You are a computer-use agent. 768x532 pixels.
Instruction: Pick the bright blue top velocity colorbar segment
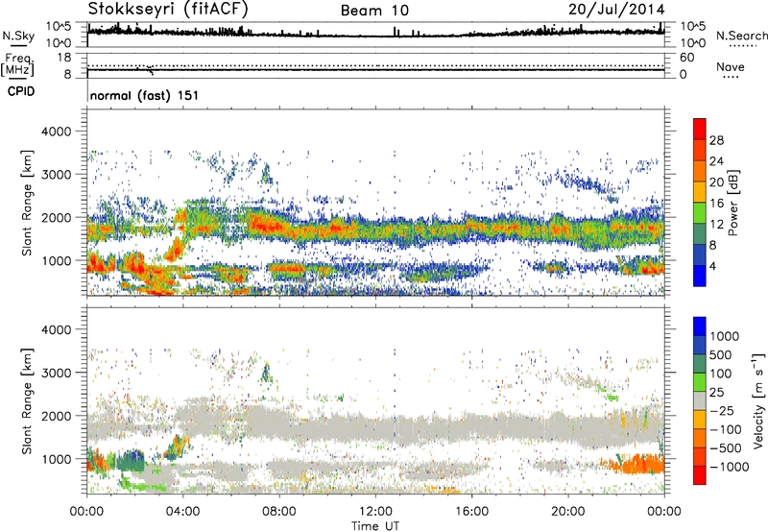click(x=700, y=326)
